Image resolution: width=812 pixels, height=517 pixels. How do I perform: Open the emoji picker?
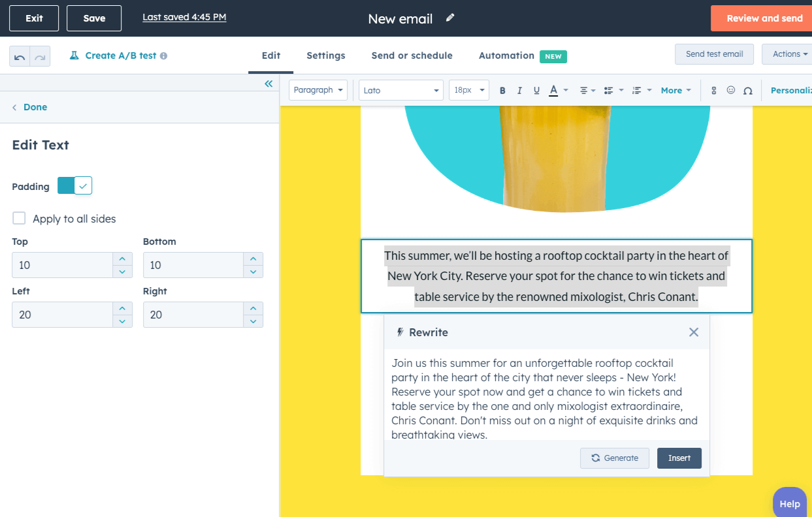730,90
